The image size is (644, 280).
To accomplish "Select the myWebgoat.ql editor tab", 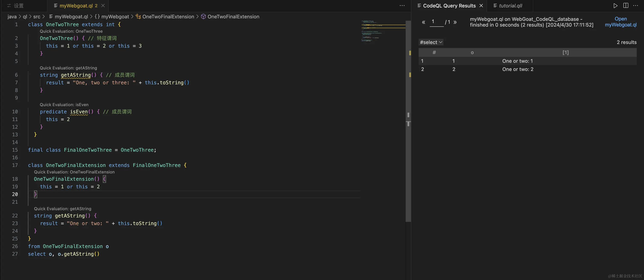I will 76,6.
